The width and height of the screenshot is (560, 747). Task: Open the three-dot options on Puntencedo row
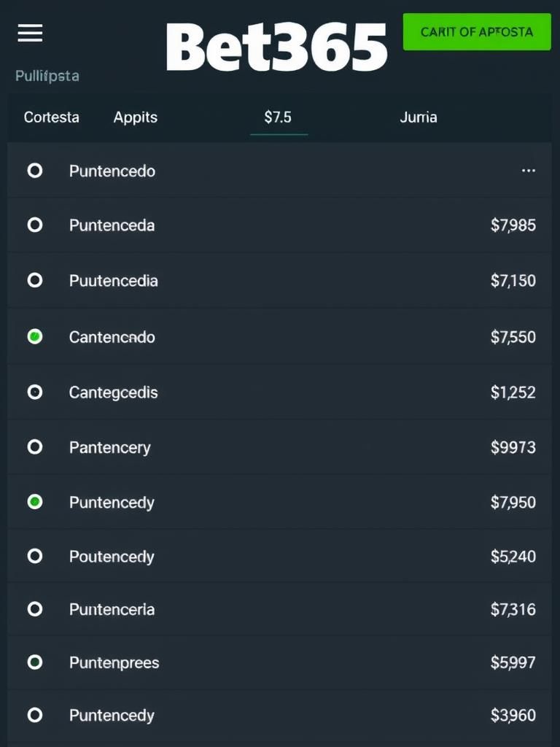click(528, 171)
